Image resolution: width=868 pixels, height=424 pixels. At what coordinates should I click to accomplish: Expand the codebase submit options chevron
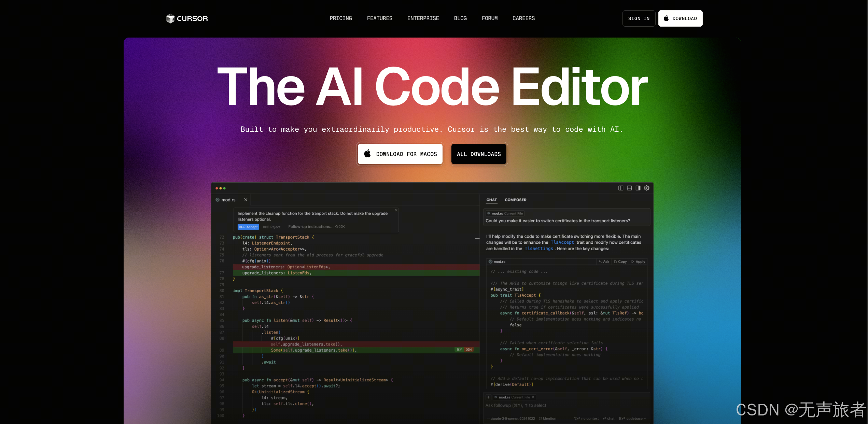point(645,419)
